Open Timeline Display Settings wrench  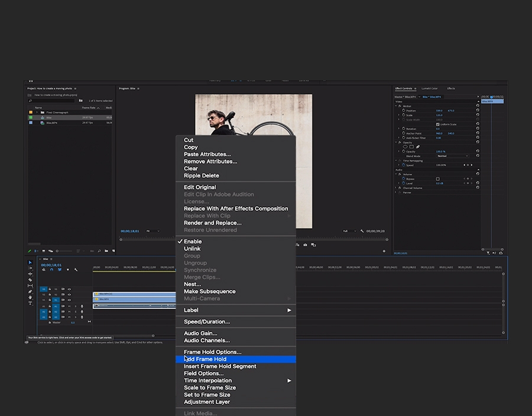click(76, 270)
